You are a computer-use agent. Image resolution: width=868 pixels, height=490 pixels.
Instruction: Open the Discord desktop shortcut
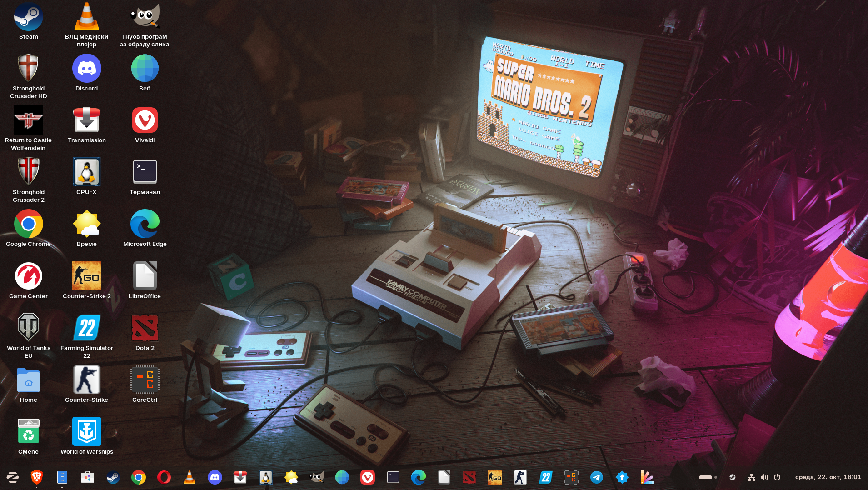tap(86, 69)
